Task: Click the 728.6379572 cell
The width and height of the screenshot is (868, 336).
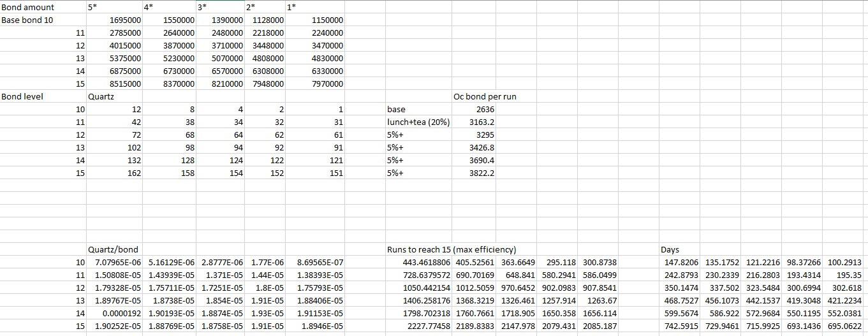Action: tap(418, 275)
